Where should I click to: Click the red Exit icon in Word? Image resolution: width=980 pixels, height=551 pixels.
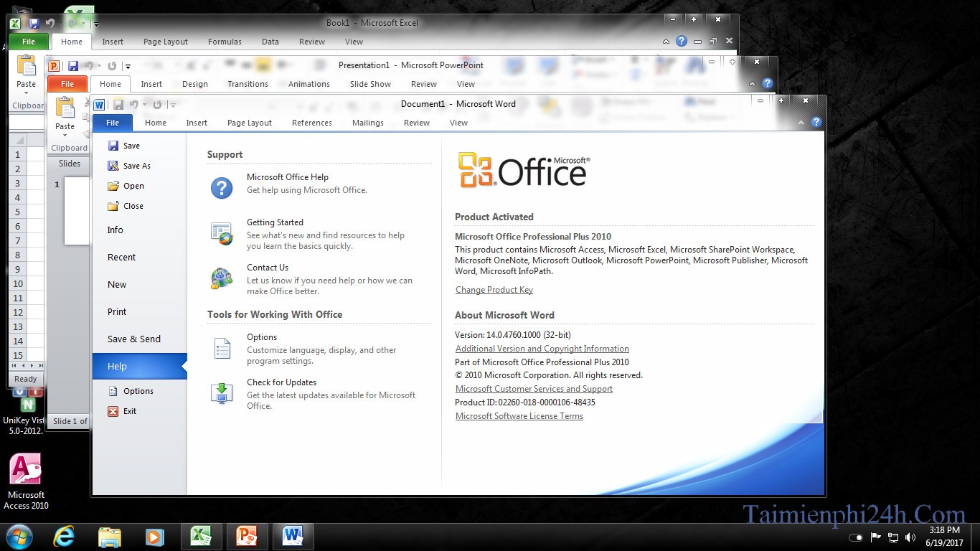(x=113, y=411)
